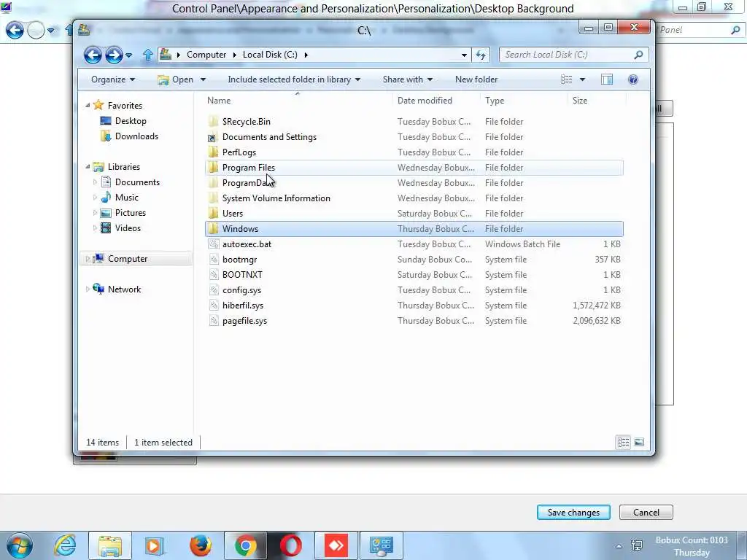Select the config.sys file icon
The height and width of the screenshot is (560, 747).
(213, 290)
